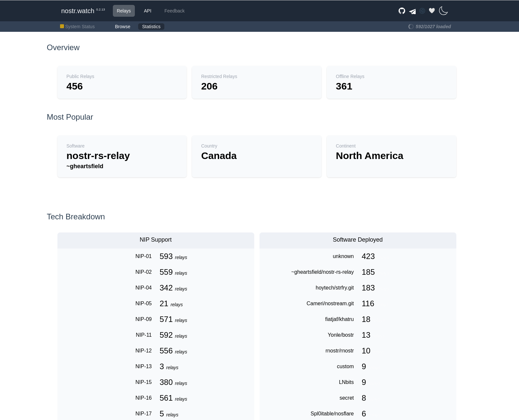Click the System Status text
519x420 pixels.
tap(80, 27)
